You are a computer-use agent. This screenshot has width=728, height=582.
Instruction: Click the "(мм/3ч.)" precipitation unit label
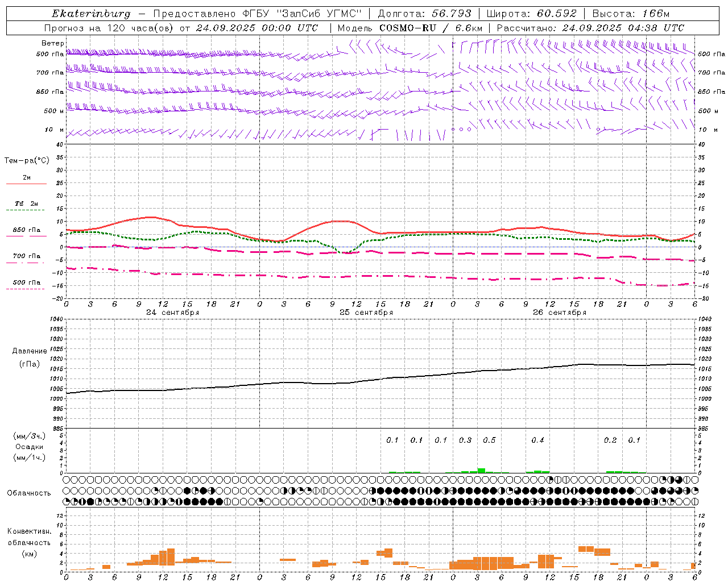click(x=30, y=436)
